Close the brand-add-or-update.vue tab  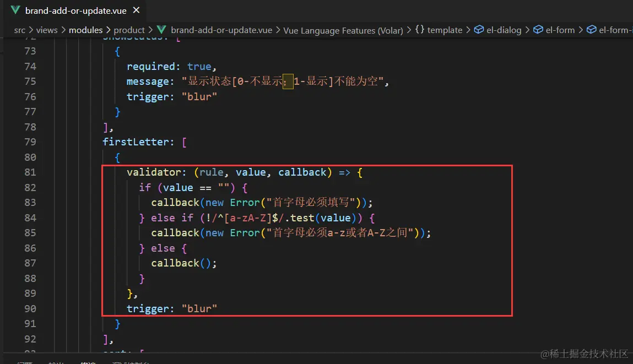pyautogui.click(x=137, y=10)
